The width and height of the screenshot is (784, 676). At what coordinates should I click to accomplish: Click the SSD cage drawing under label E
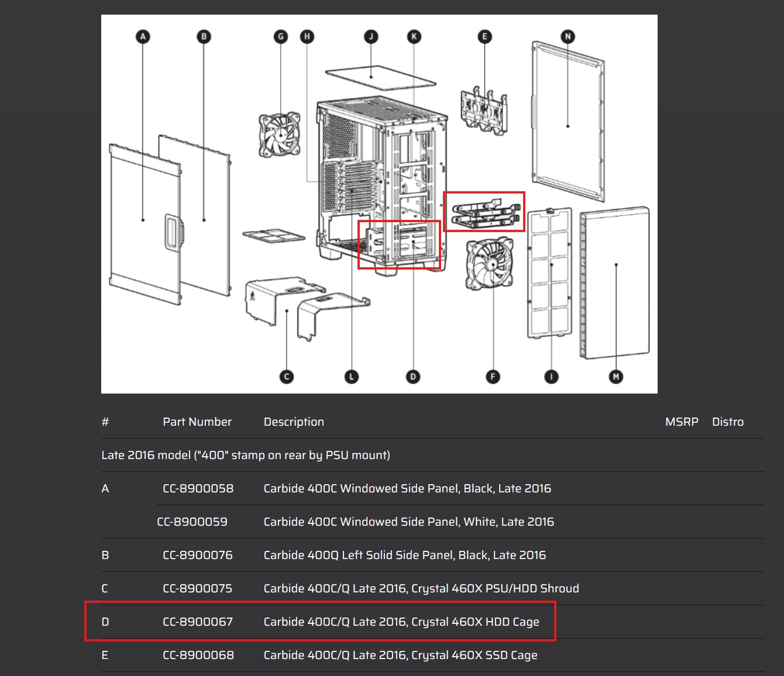(x=484, y=111)
